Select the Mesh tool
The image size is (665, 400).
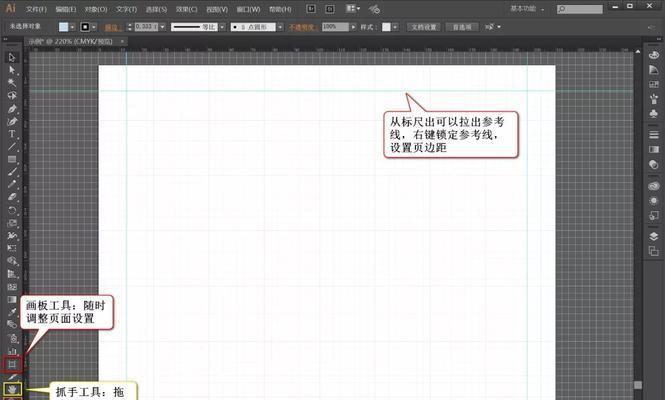pos(12,287)
